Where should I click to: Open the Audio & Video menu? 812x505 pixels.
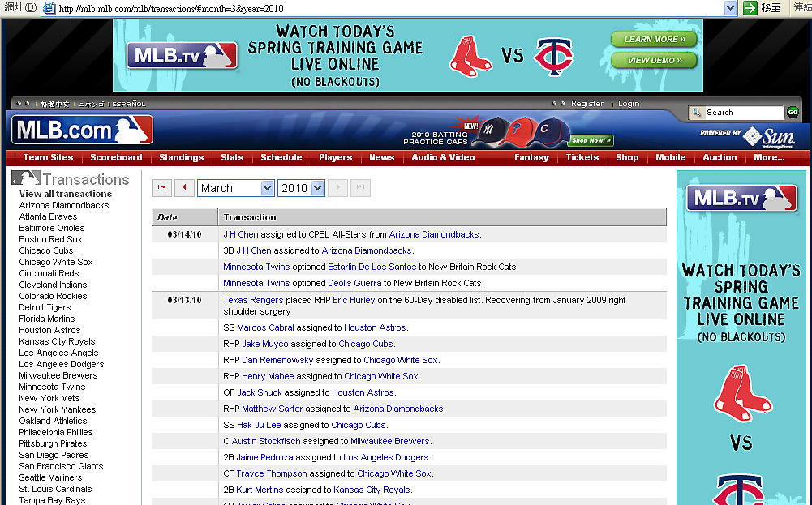tap(443, 157)
